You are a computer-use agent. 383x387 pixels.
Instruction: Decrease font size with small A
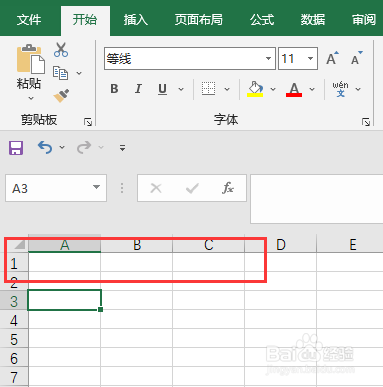[x=356, y=59]
